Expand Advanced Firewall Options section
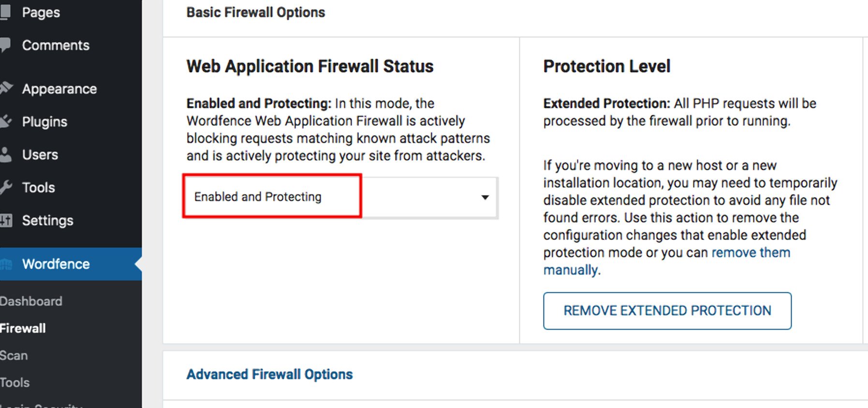Viewport: 868px width, 408px height. pyautogui.click(x=269, y=374)
